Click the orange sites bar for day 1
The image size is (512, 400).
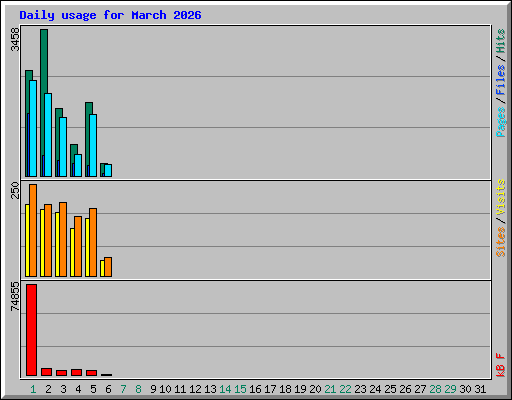click(33, 230)
